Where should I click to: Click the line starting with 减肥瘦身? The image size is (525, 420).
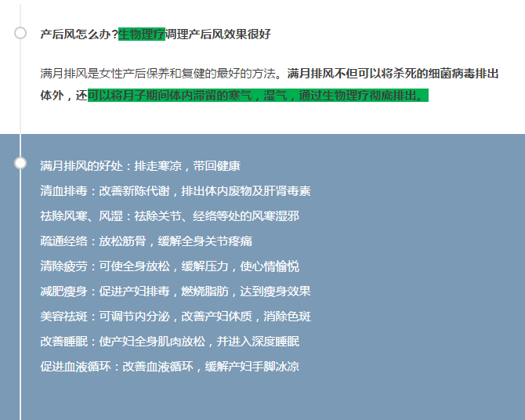coord(176,291)
